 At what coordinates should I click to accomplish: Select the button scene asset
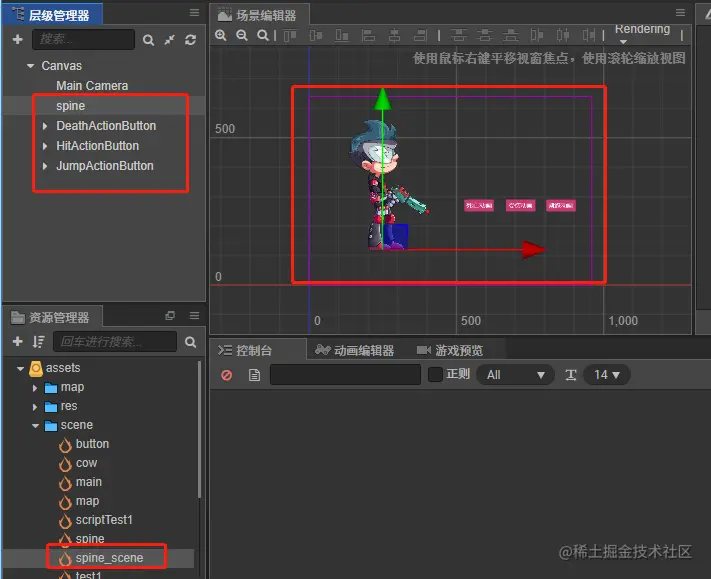click(x=92, y=444)
